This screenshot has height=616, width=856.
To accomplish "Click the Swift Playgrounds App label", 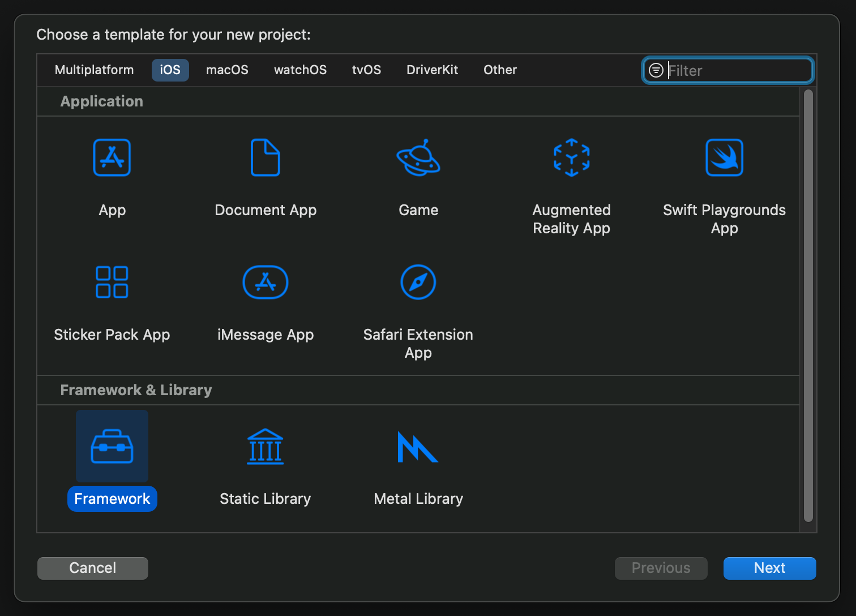I will (x=725, y=219).
